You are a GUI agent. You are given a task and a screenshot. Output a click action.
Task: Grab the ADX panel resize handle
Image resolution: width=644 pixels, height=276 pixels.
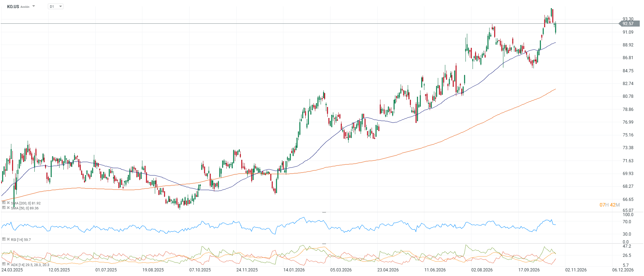click(x=324, y=244)
